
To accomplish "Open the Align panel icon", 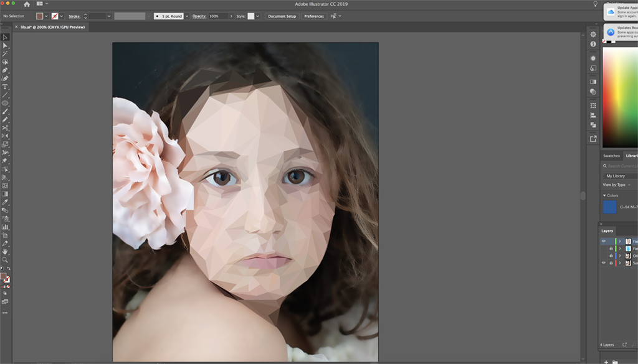I will point(593,115).
